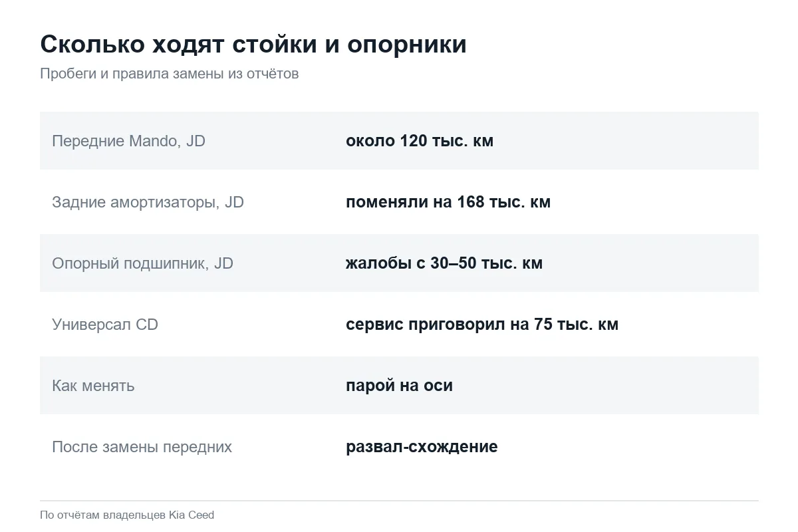Image resolution: width=798 pixels, height=532 pixels.
Task: Select the label 'Универсал CD'
Action: click(105, 325)
